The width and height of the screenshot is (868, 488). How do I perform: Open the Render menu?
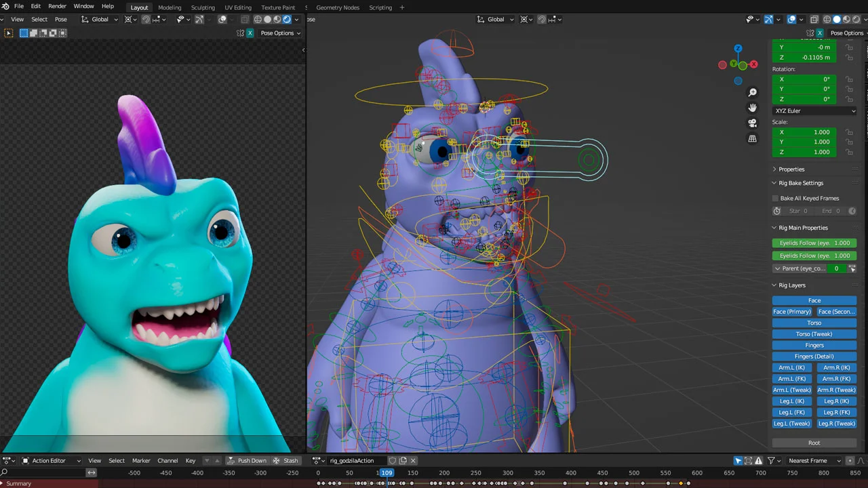[x=57, y=5]
